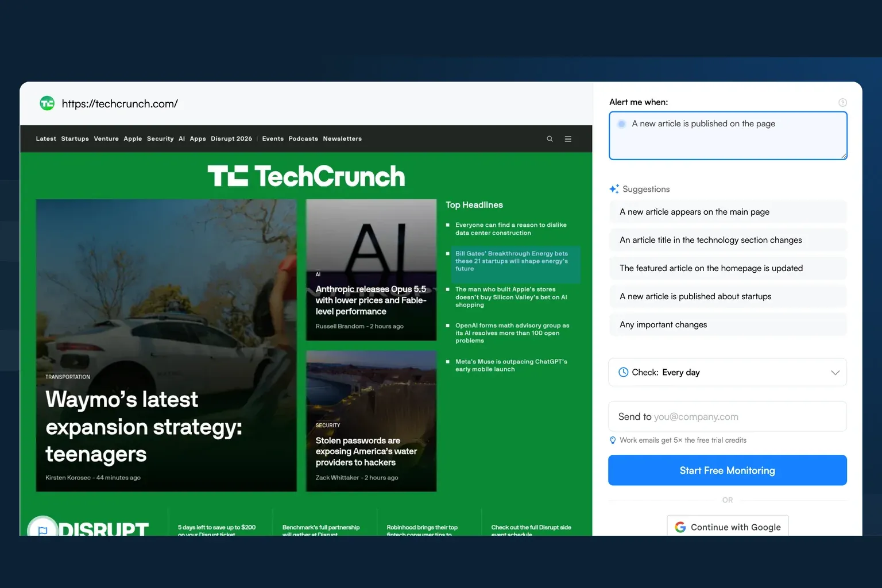
Task: Click the TRANSPORTATION category tag
Action: point(68,377)
